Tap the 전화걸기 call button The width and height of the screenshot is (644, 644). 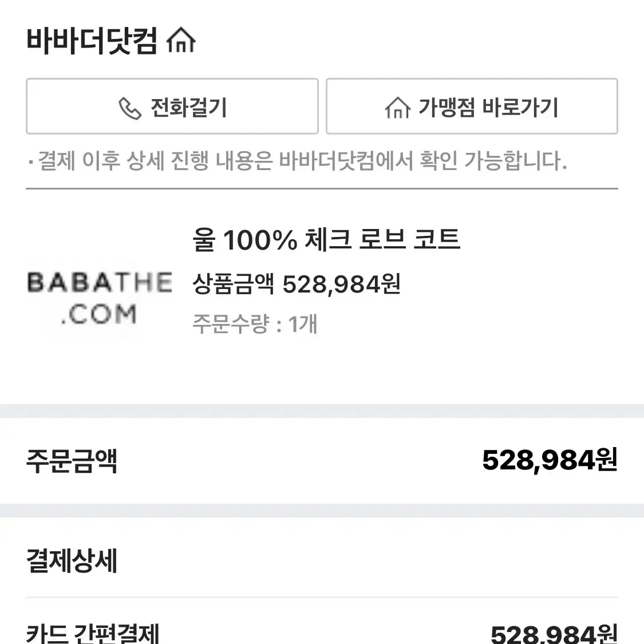(172, 106)
